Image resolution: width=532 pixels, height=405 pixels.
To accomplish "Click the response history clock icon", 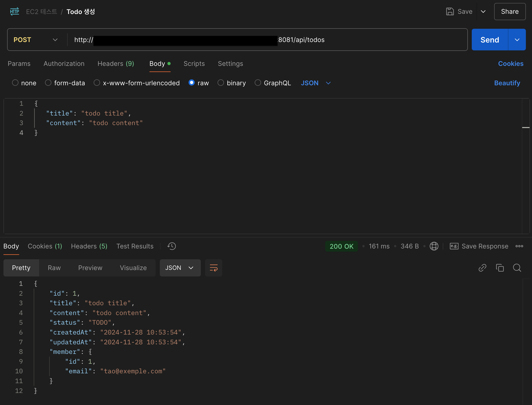I will click(172, 246).
